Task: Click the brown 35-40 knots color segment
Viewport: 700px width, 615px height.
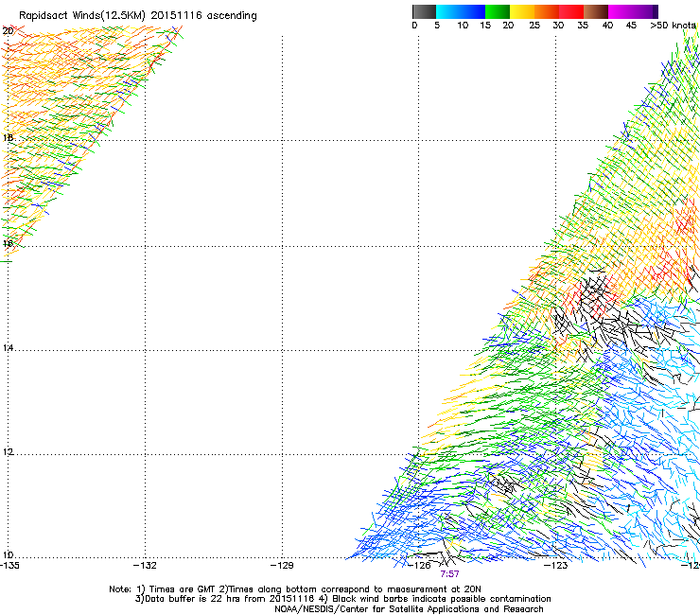Action: click(x=596, y=11)
